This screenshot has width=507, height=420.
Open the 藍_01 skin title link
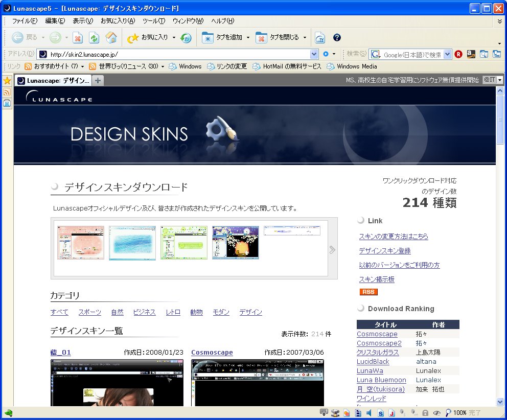60,353
